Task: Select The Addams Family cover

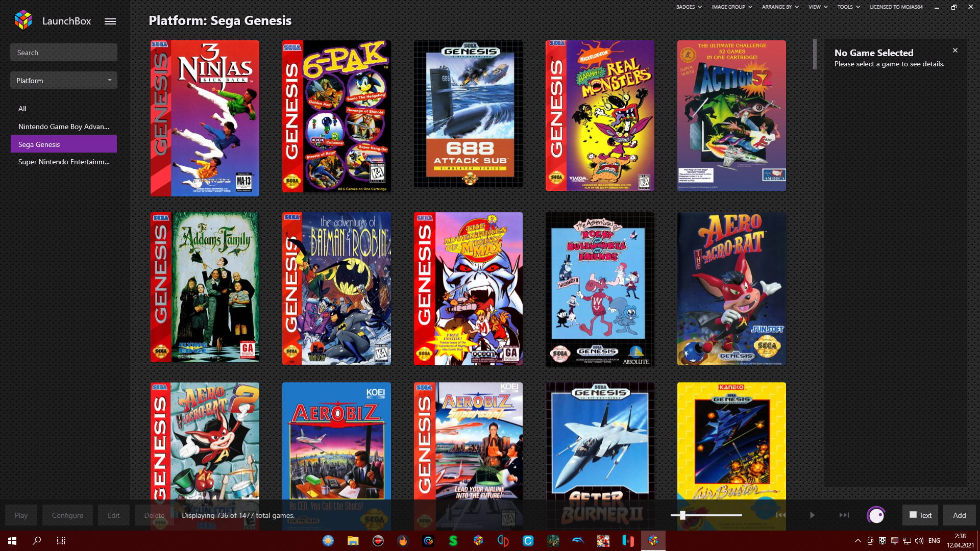Action: point(205,287)
